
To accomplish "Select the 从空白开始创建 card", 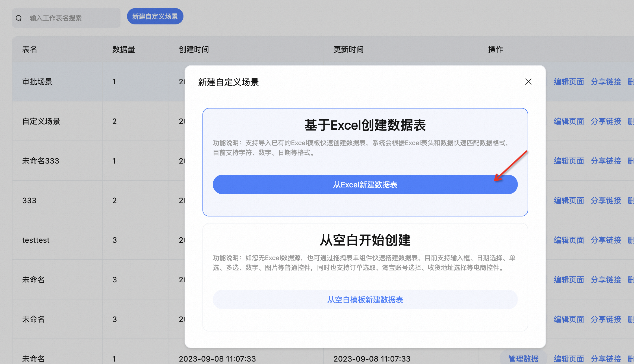I will [x=365, y=240].
